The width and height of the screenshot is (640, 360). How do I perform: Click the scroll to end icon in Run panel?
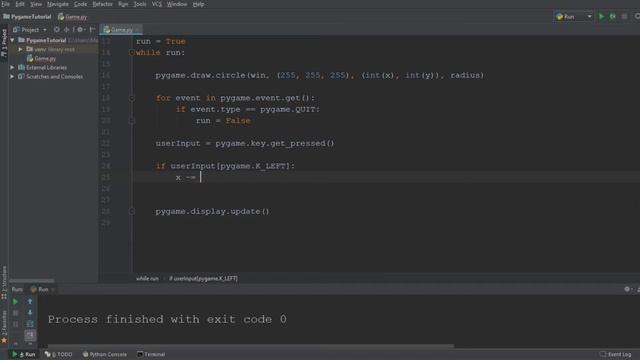[30, 335]
